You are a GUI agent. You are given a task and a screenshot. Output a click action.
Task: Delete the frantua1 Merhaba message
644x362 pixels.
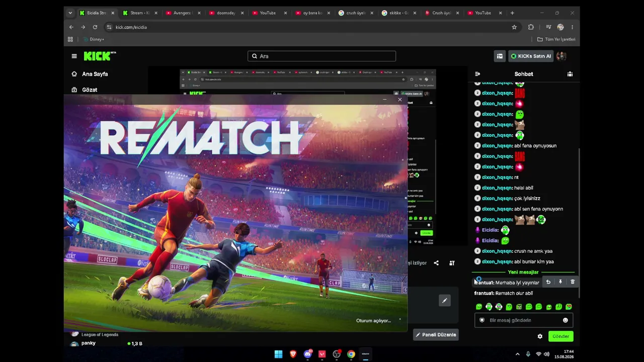point(573,282)
